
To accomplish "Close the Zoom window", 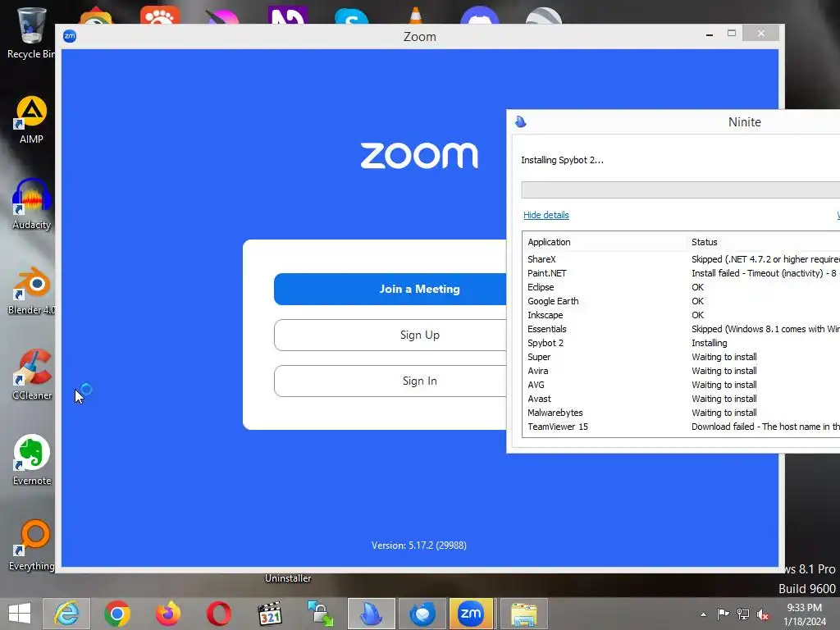I will coord(760,34).
